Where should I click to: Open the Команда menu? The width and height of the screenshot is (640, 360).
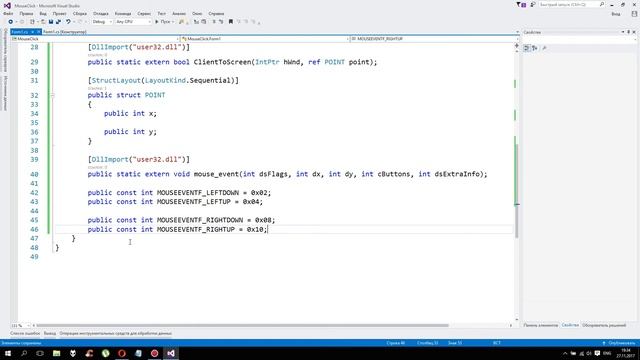[x=122, y=13]
